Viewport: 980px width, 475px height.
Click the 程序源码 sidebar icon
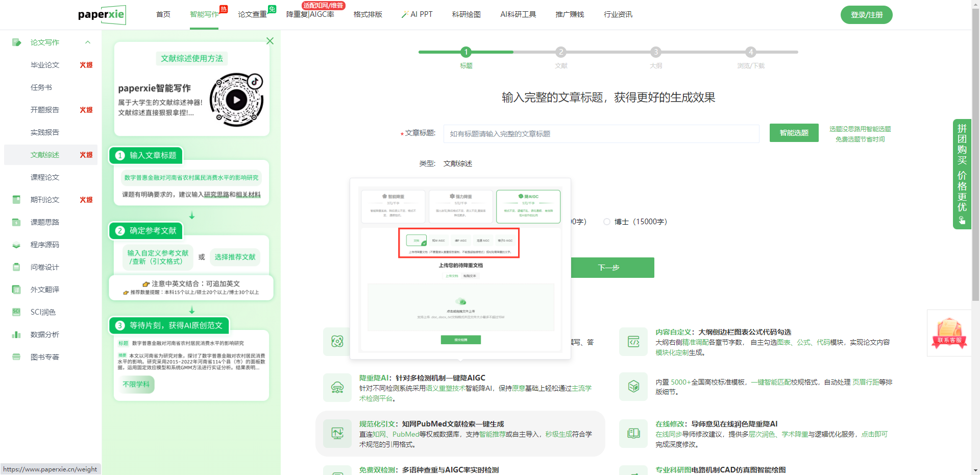[x=16, y=245]
